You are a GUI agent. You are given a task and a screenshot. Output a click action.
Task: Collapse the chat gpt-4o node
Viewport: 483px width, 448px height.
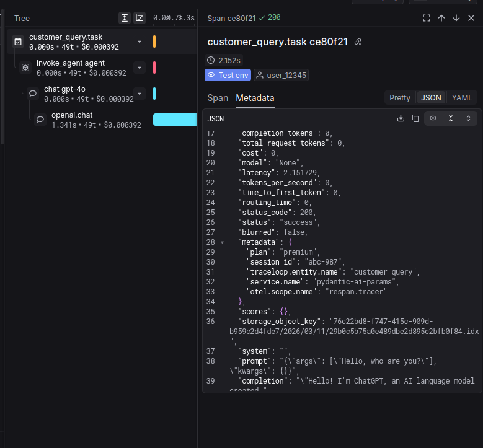(x=140, y=94)
